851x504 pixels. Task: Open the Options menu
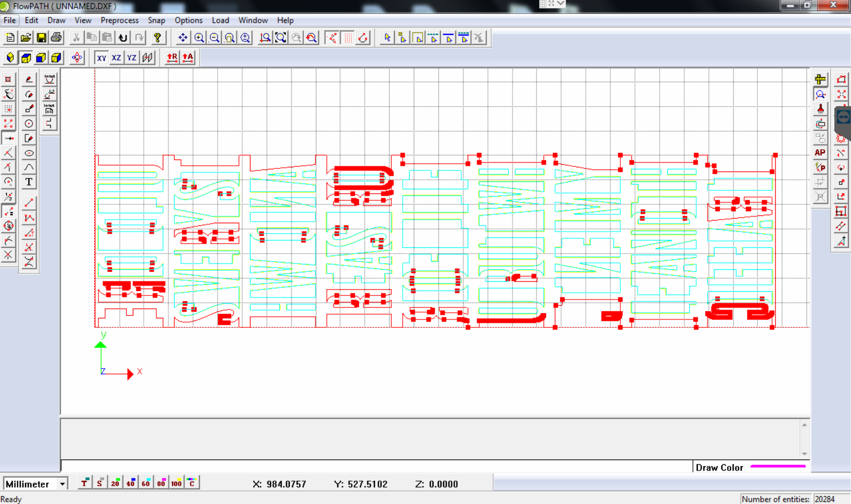click(188, 20)
